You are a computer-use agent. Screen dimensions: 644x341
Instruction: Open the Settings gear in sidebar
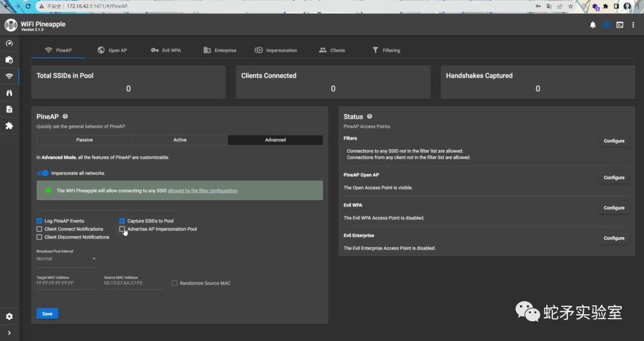[x=9, y=317]
